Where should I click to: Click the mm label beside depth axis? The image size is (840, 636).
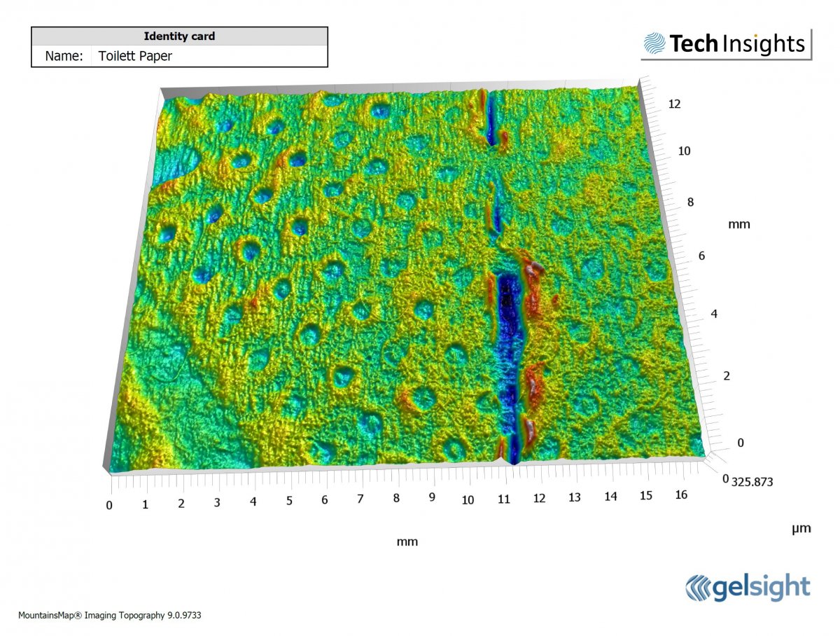point(738,224)
